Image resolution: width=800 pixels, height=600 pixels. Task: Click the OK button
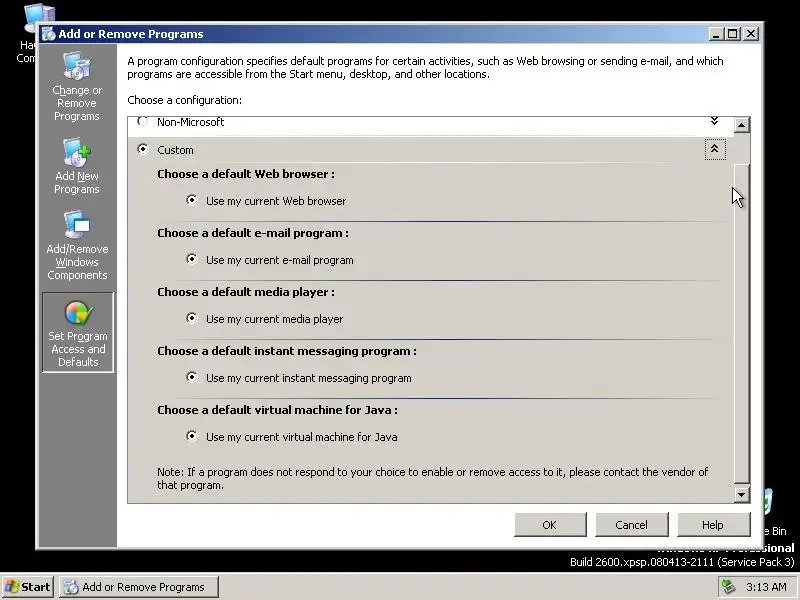[550, 524]
